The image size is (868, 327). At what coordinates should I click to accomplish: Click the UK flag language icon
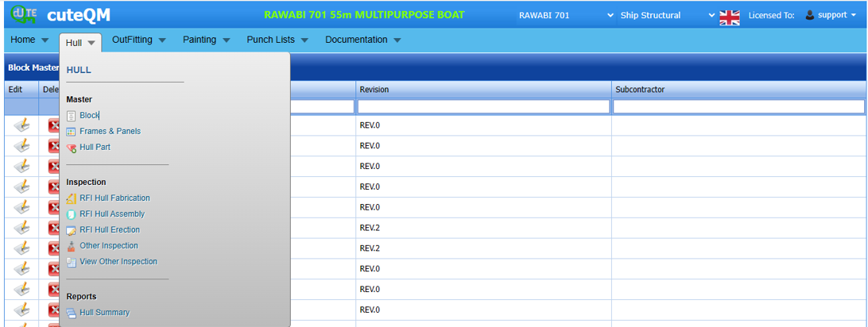(x=729, y=16)
